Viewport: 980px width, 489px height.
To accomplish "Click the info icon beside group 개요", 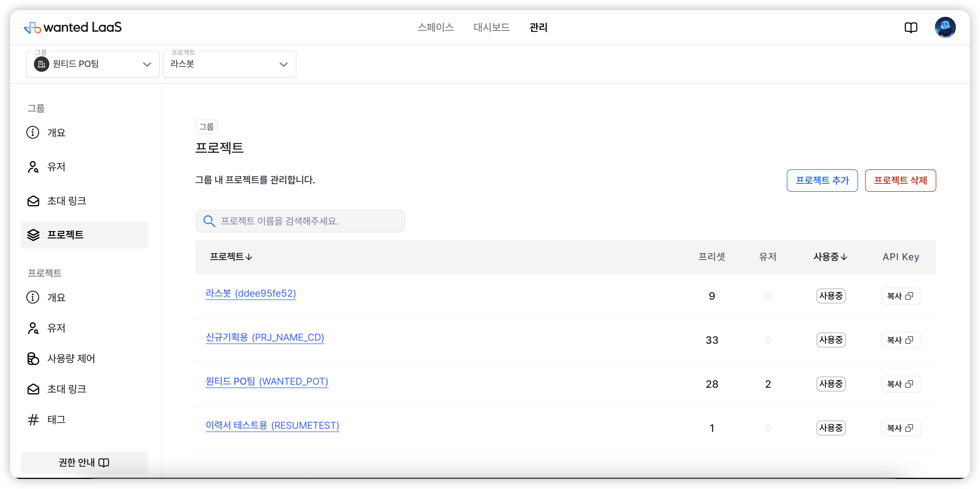I will [x=33, y=132].
